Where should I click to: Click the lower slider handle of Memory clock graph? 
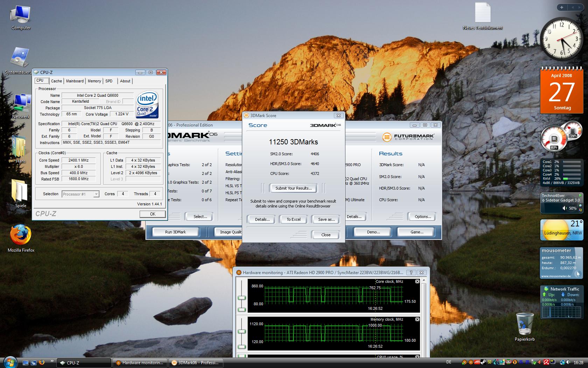click(x=242, y=347)
